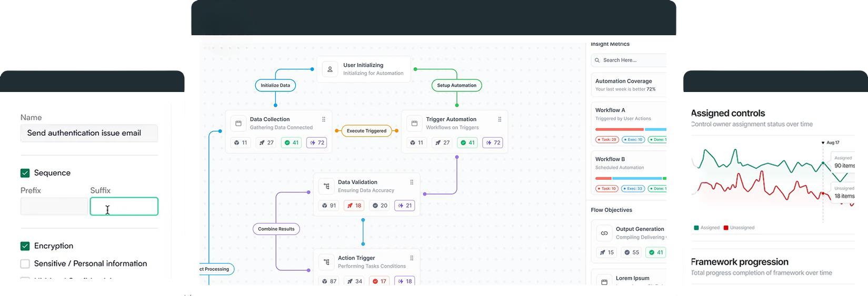This screenshot has height=296, width=868.
Task: Click the drag handle on Data Collection node
Action: (x=324, y=119)
